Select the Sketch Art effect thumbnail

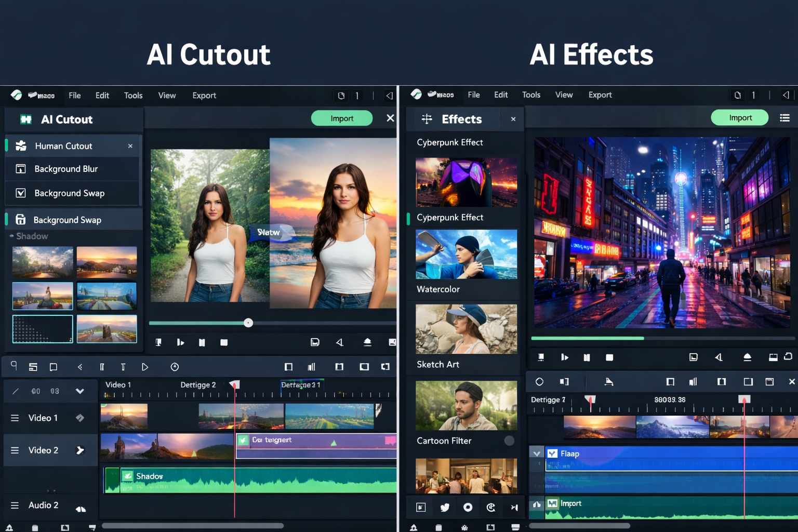[x=465, y=329]
